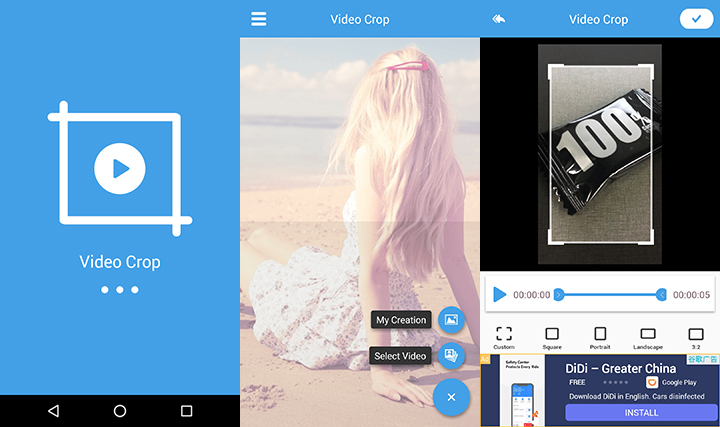Tap the Select Video round icon
The height and width of the screenshot is (427, 720).
(451, 355)
